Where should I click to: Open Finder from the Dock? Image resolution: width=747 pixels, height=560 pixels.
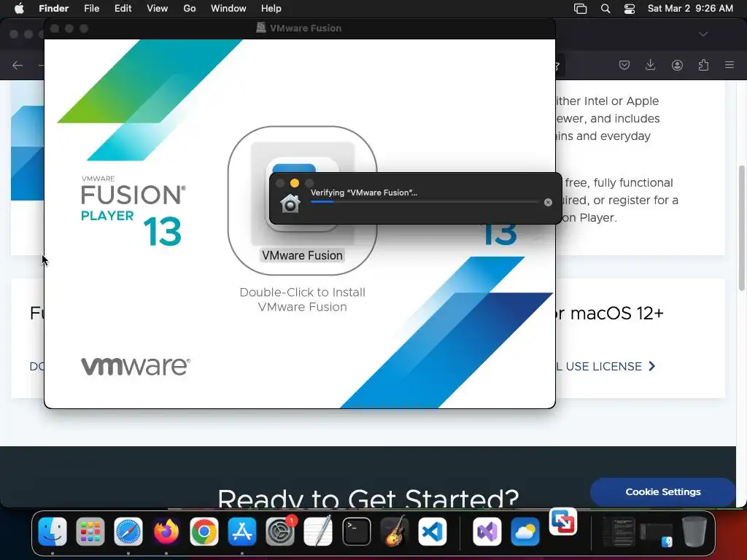(53, 531)
